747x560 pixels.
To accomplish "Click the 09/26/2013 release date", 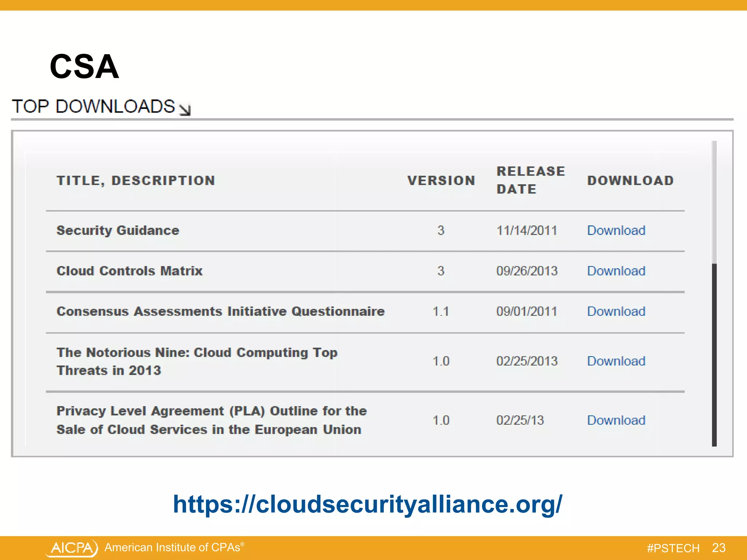I will point(527,271).
